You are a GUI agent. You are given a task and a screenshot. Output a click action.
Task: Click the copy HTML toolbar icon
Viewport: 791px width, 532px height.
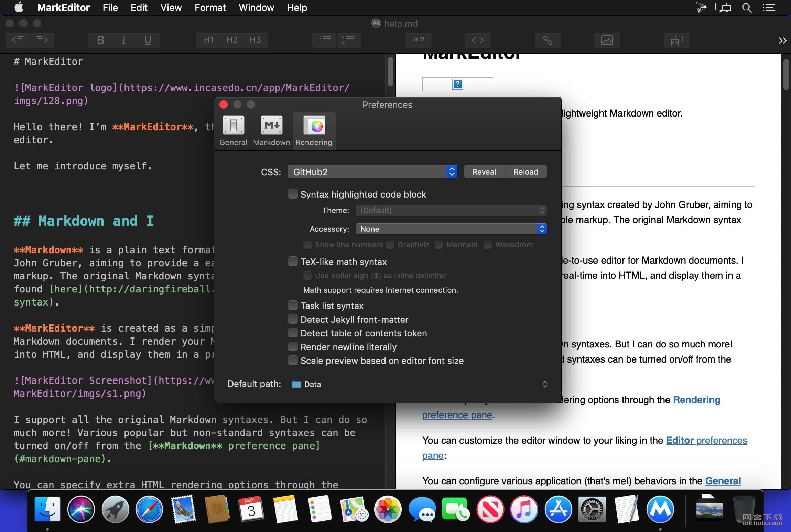point(676,40)
